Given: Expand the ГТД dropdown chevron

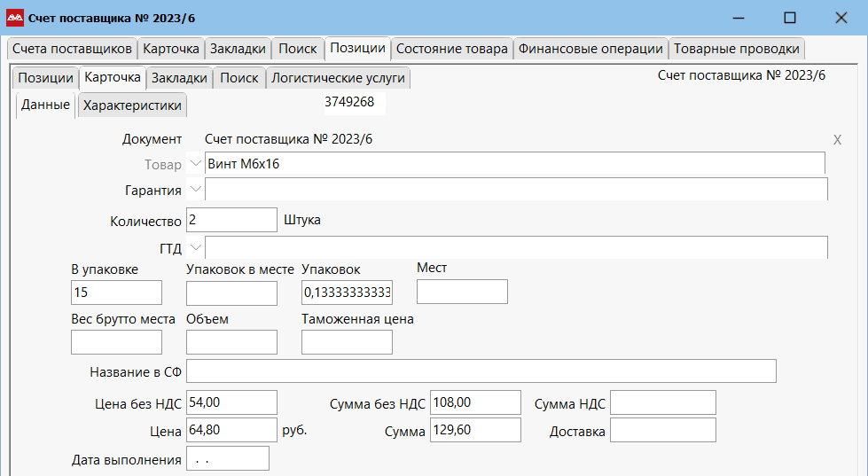Looking at the screenshot, I should pos(195,247).
